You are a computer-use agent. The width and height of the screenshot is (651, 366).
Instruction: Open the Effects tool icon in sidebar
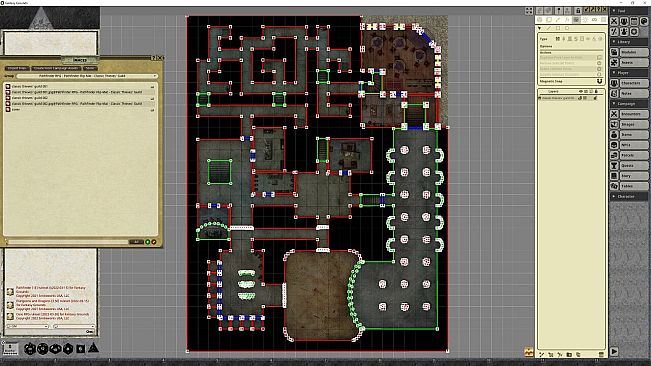624,32
